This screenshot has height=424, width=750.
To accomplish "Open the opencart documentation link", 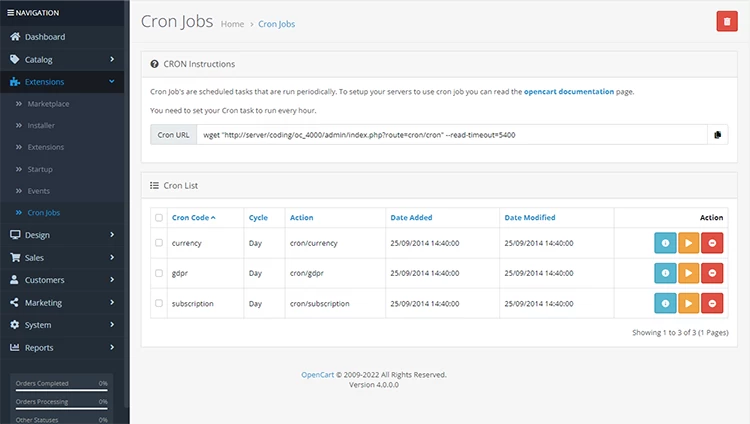I will coord(569,91).
